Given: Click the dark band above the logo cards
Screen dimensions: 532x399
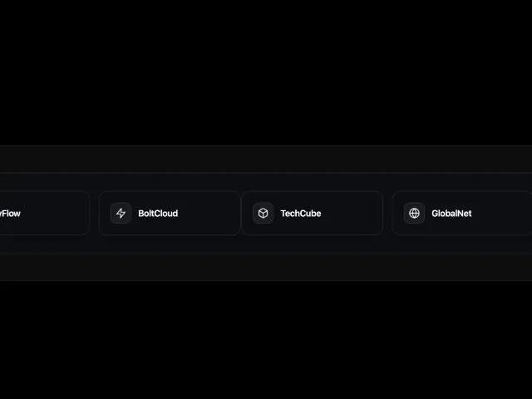Looking at the screenshot, I should coord(266,159).
